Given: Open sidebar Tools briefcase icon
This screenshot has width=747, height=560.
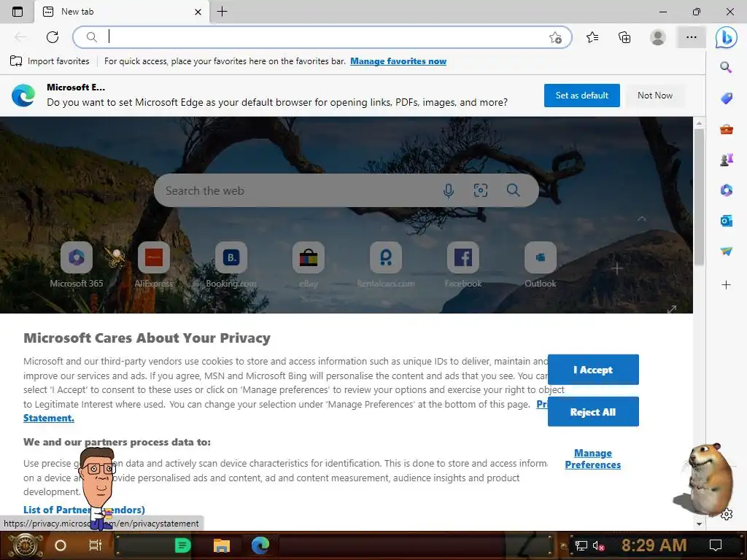Looking at the screenshot, I should click(726, 129).
